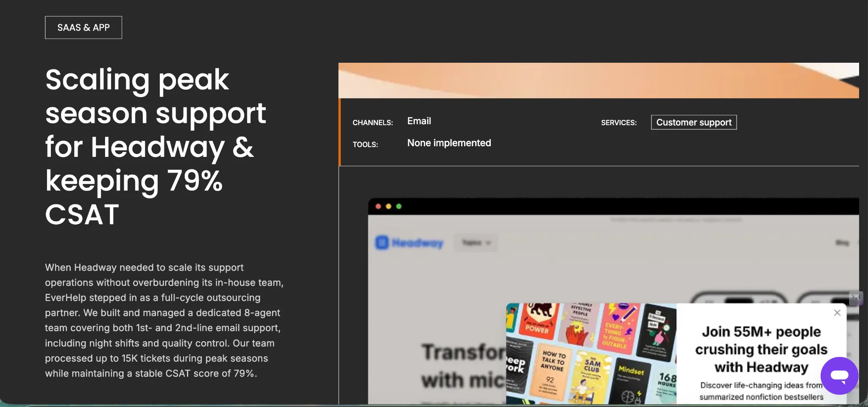Click the SAAS & APP category tag
The height and width of the screenshot is (407, 868).
point(83,28)
